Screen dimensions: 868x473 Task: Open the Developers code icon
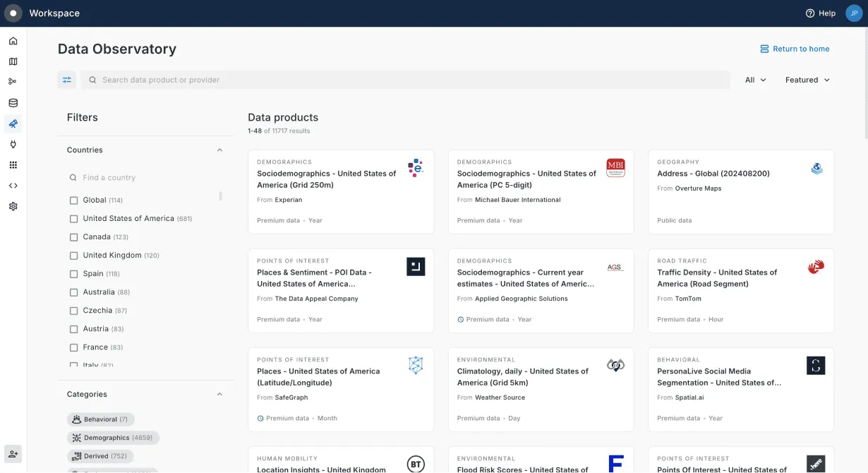(13, 185)
